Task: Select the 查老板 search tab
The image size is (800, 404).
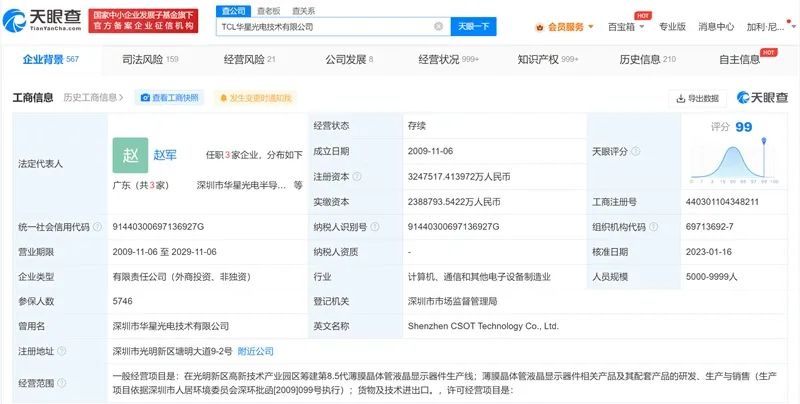Action: (268, 11)
